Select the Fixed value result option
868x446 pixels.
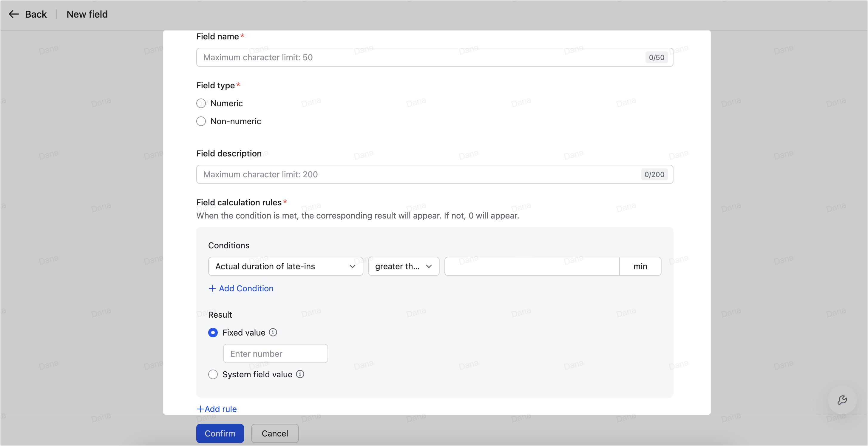213,332
